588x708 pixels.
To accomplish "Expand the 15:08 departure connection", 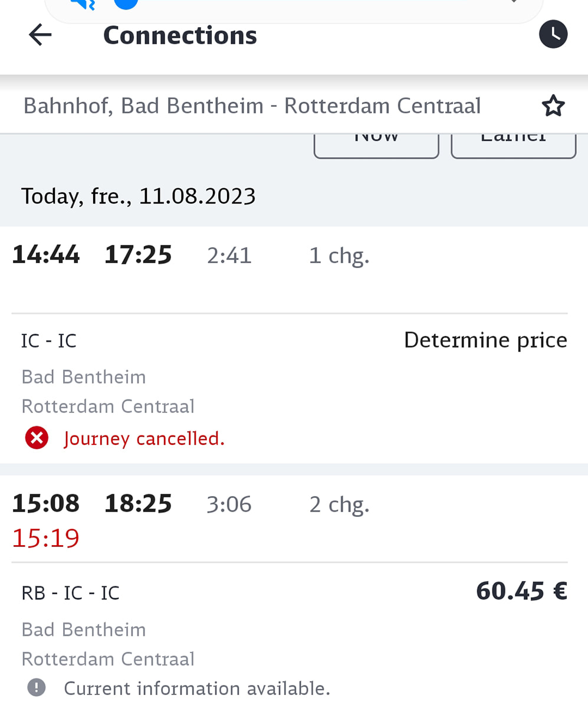I will 46,504.
